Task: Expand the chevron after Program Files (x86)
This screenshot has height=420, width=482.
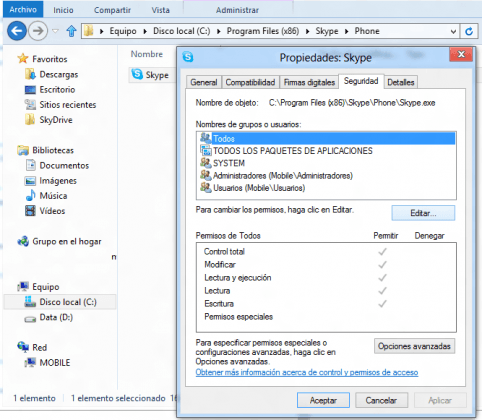Action: 307,31
